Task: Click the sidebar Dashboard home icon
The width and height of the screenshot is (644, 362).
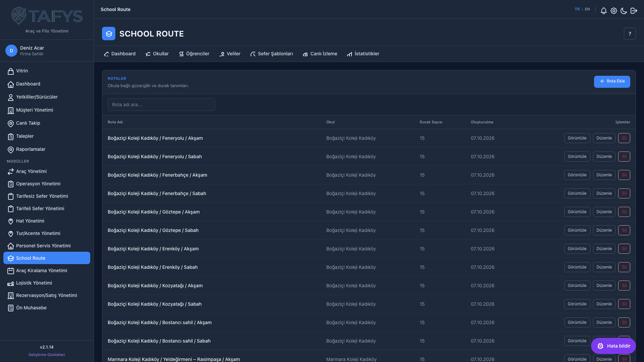Action: (11, 84)
